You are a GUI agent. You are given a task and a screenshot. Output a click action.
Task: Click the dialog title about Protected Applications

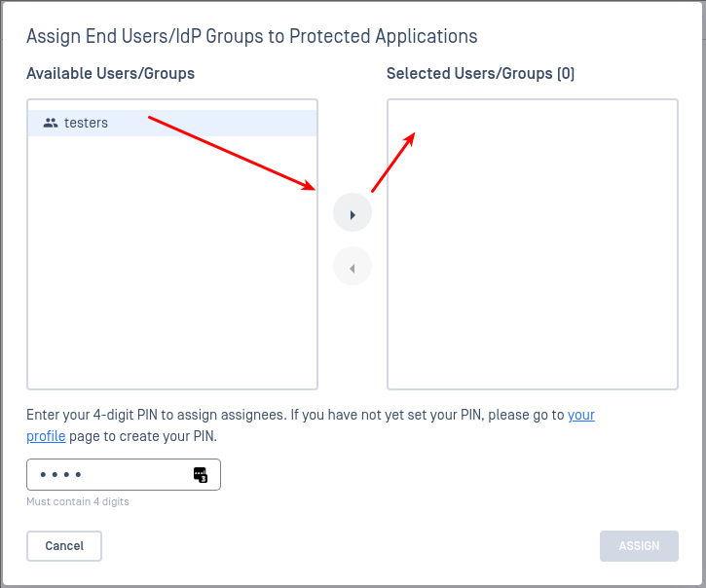pos(251,36)
